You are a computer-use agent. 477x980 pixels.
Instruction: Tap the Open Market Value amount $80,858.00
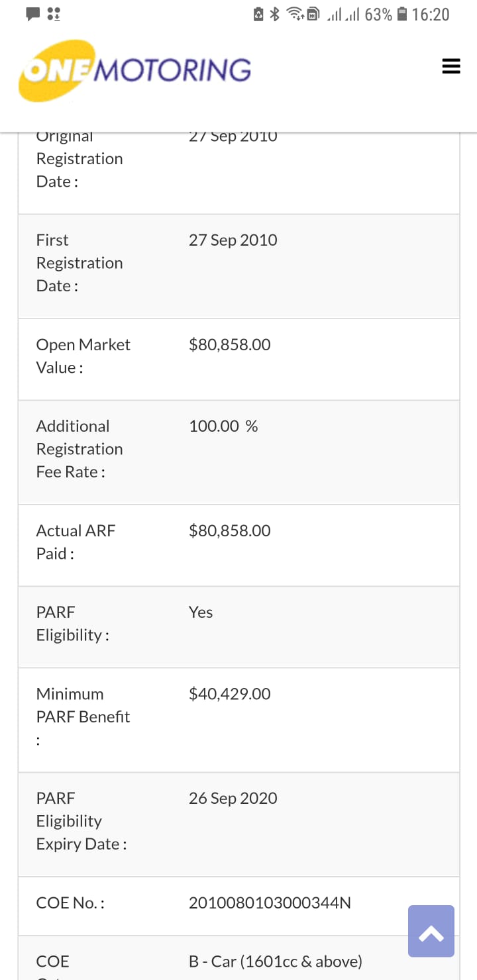click(x=229, y=344)
